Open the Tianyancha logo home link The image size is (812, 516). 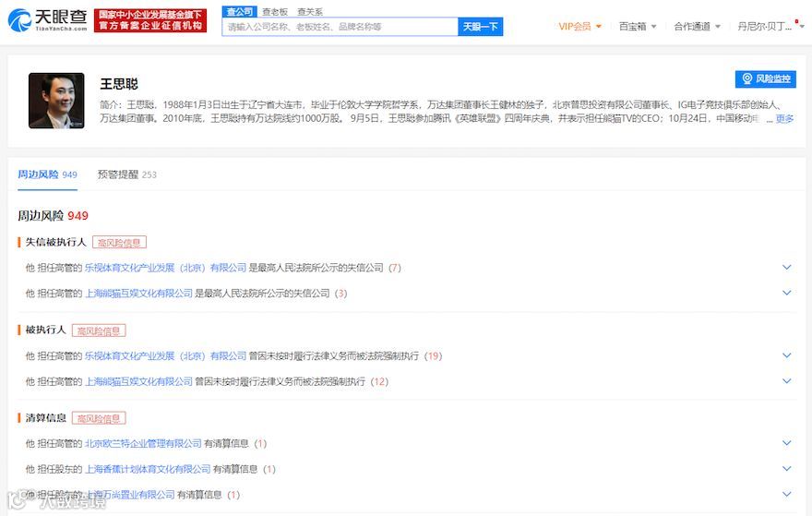click(47, 20)
